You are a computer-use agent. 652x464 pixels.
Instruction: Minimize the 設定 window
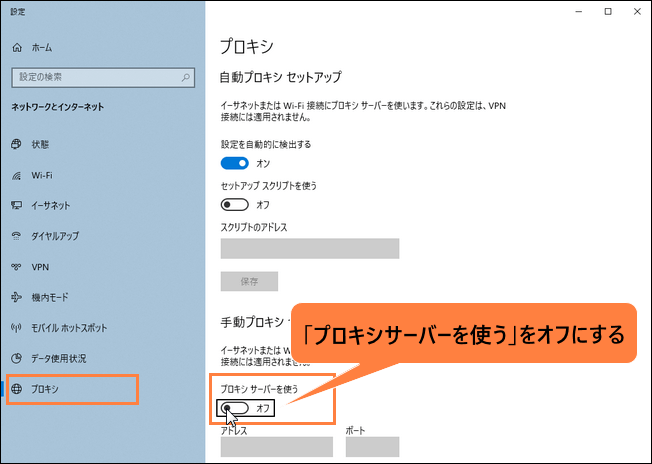tap(579, 12)
